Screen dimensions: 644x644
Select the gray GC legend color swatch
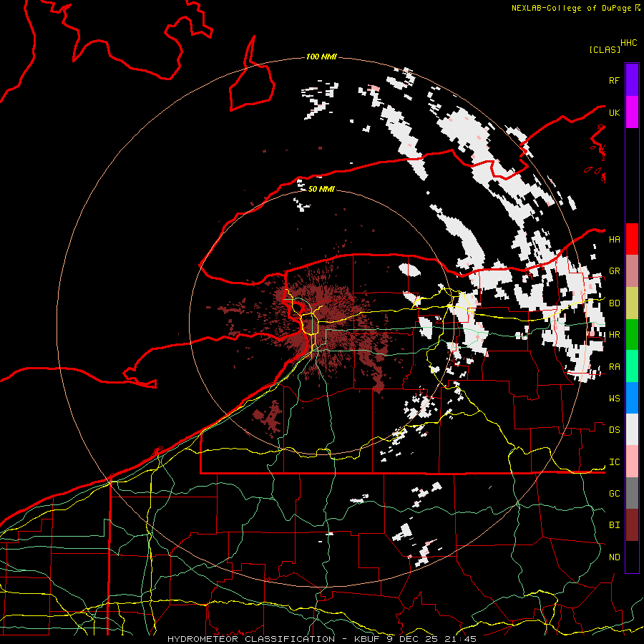[632, 493]
